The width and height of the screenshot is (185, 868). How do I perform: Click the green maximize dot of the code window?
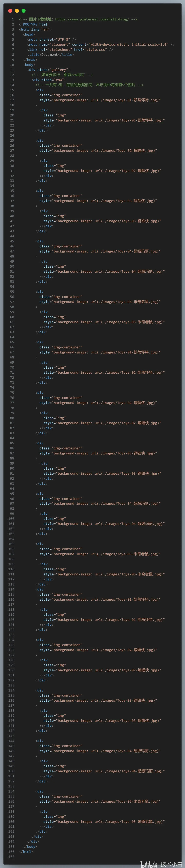tap(24, 11)
